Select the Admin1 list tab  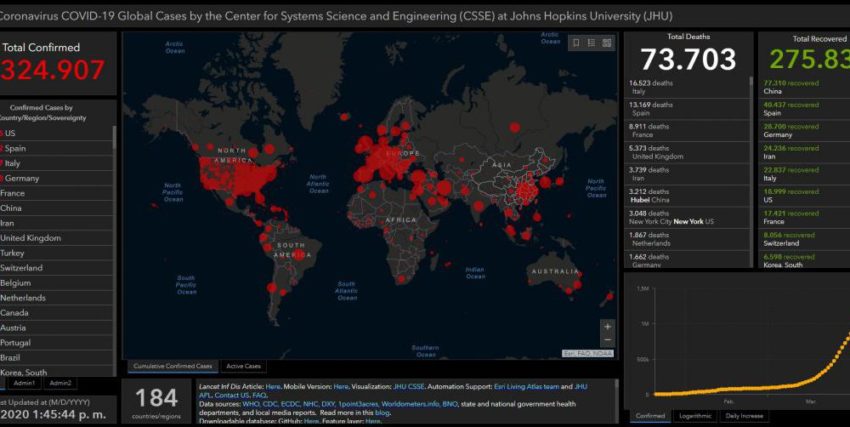(24, 383)
